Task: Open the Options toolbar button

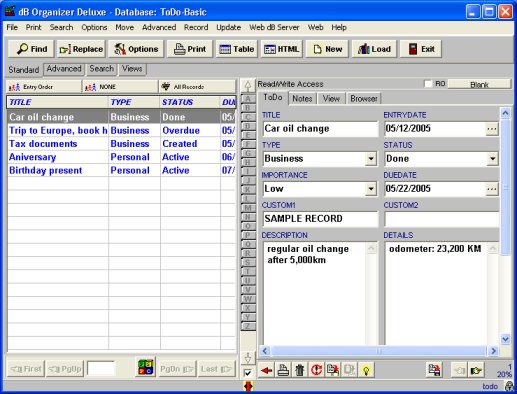Action: (136, 49)
